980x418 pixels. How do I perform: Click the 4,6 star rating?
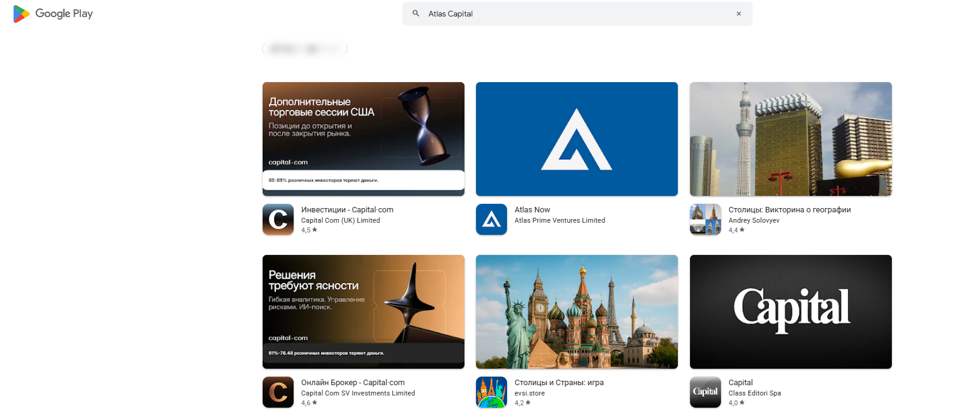[309, 403]
